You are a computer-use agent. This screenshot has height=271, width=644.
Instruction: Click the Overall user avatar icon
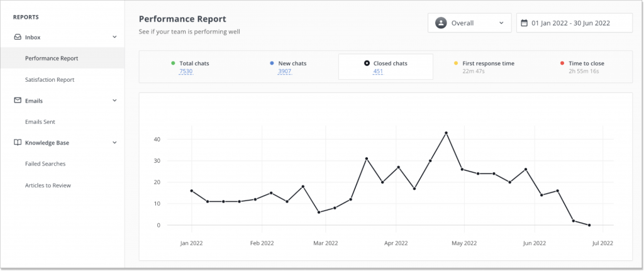click(x=441, y=23)
